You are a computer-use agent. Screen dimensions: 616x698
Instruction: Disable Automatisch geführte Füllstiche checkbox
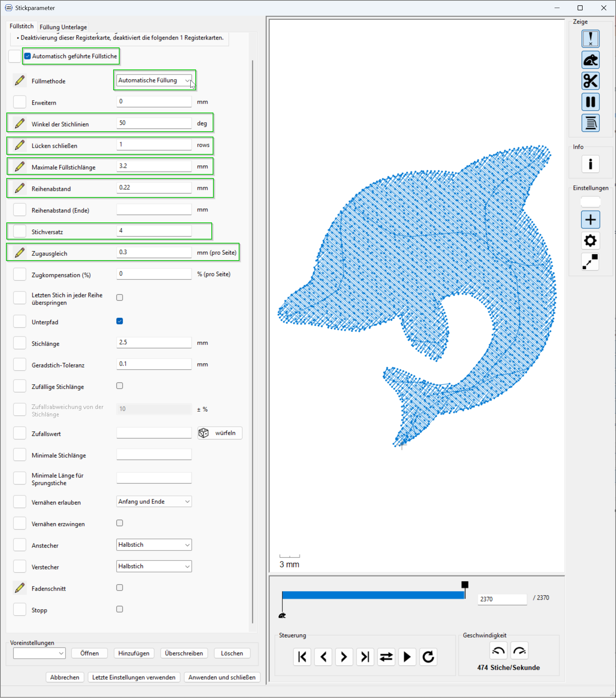28,56
